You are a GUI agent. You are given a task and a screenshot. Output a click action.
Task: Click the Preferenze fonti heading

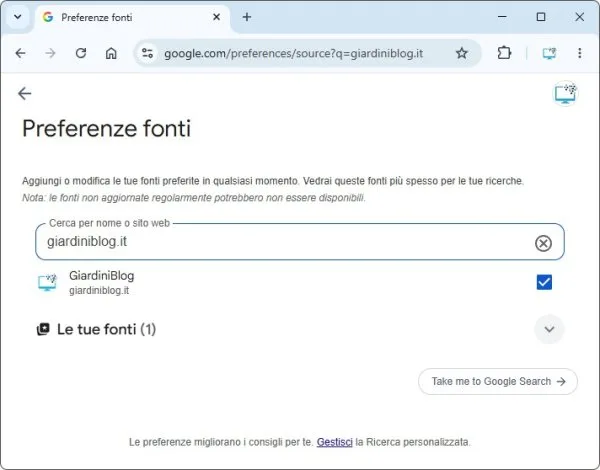click(106, 128)
